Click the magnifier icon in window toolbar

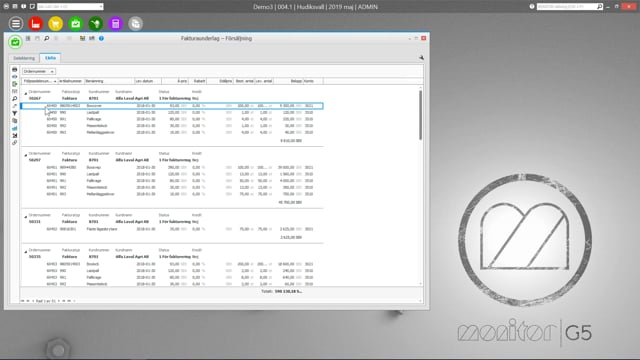[47, 38]
